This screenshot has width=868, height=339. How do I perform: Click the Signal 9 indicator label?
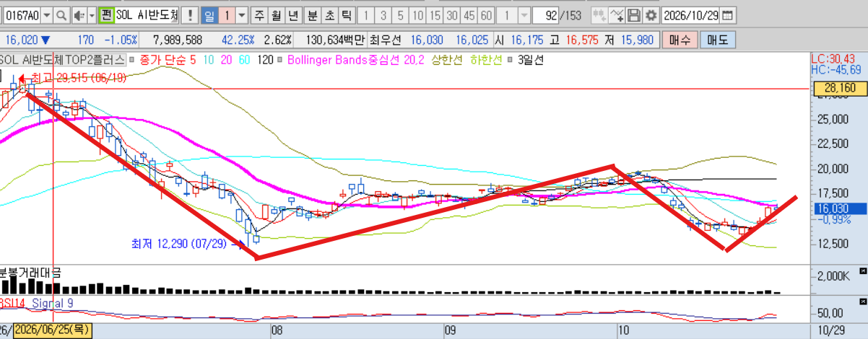(53, 304)
